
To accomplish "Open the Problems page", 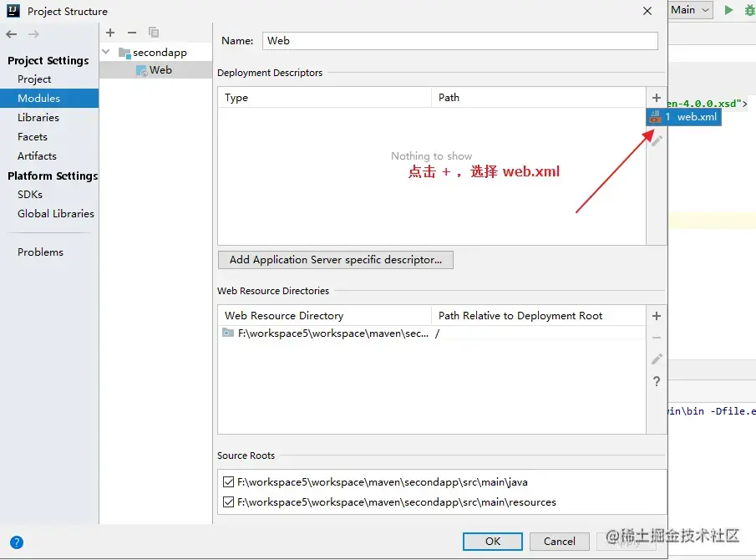I will (x=40, y=252).
